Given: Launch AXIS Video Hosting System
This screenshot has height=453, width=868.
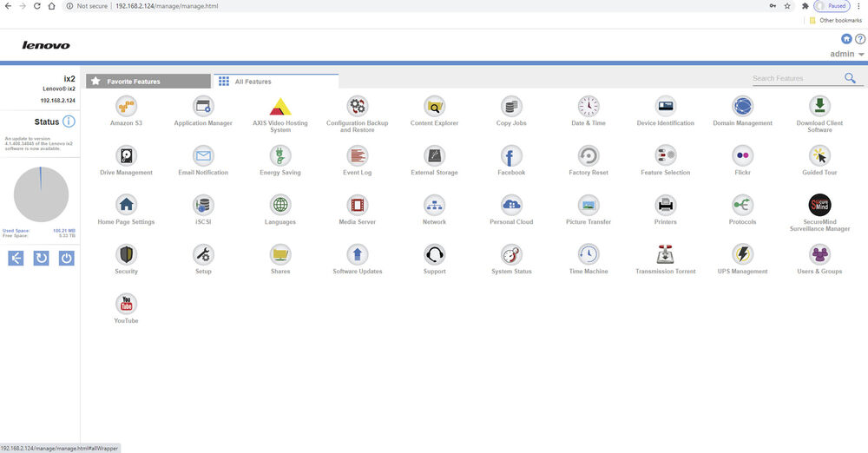Looking at the screenshot, I should pos(280,107).
